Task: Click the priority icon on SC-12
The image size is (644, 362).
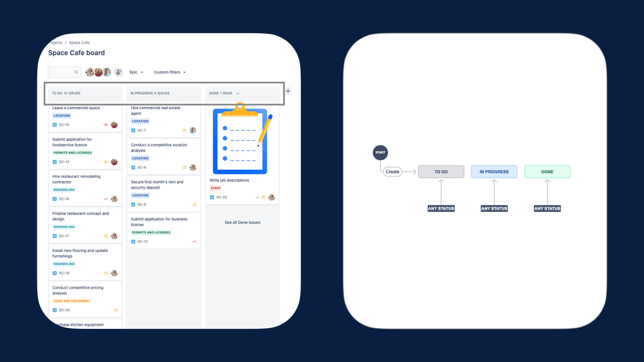Action: tap(193, 241)
